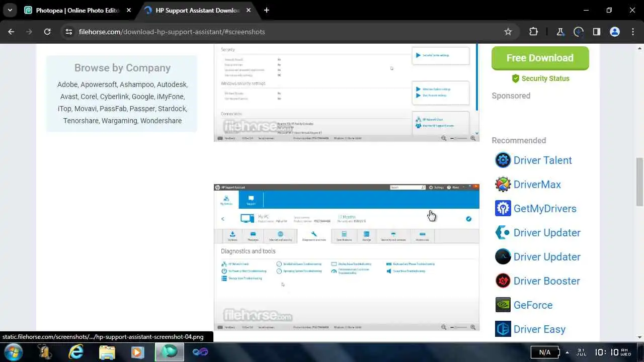
Task: Open the Driver Easy link
Action: 539,329
